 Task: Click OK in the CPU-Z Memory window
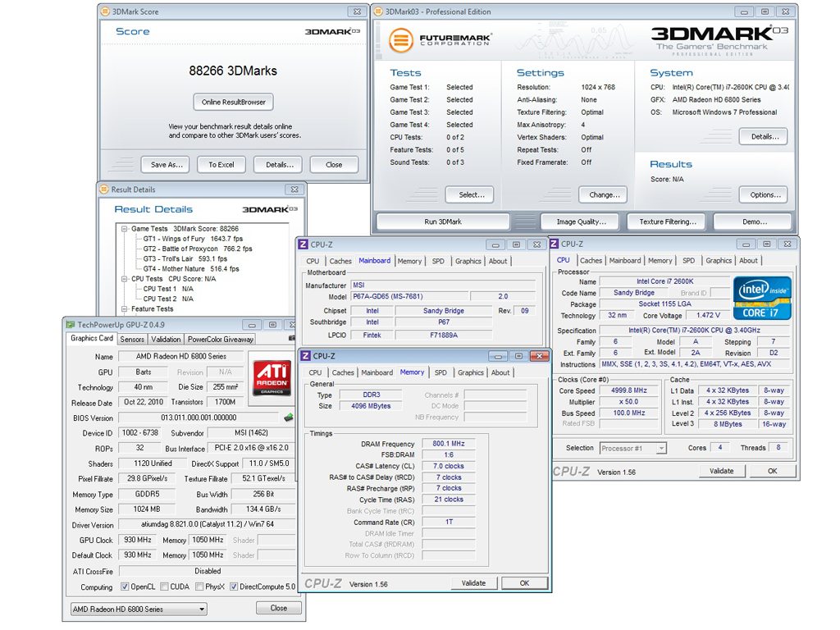524,583
